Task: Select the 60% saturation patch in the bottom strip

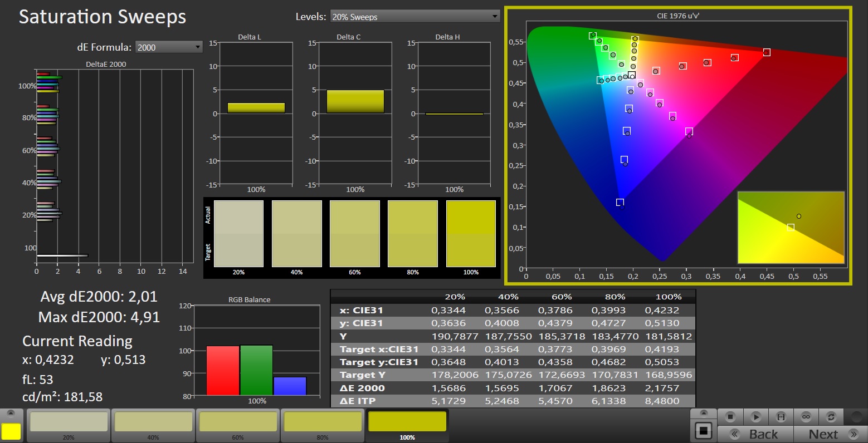Action: click(x=238, y=423)
